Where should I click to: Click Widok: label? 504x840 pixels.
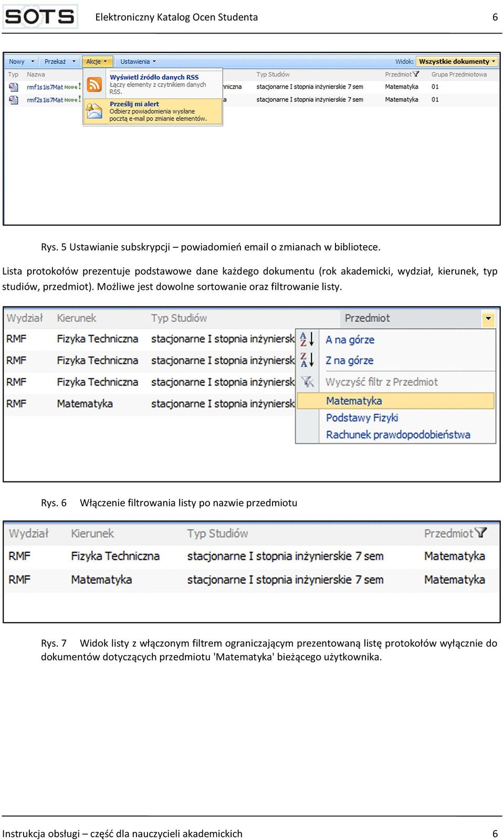pos(404,61)
